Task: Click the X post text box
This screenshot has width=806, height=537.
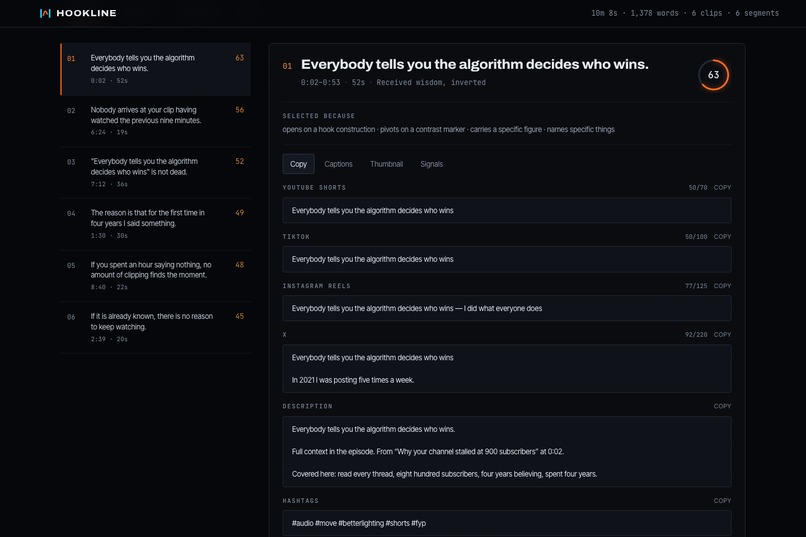Action: (x=507, y=369)
